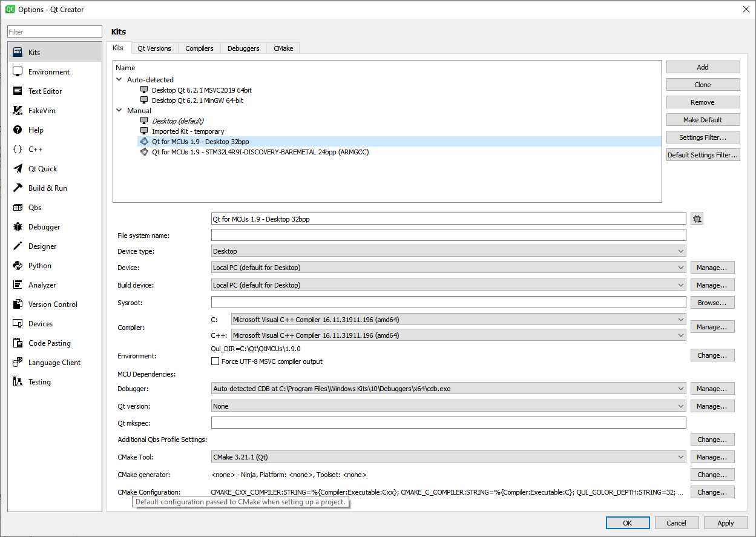
Task: Click the Make Default button
Action: tap(703, 120)
